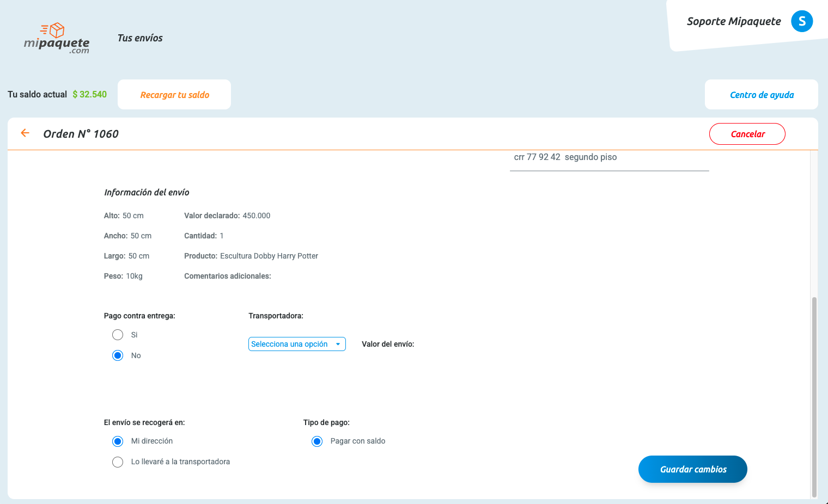
Task: Click the Orden N° 1060 title
Action: pos(81,134)
